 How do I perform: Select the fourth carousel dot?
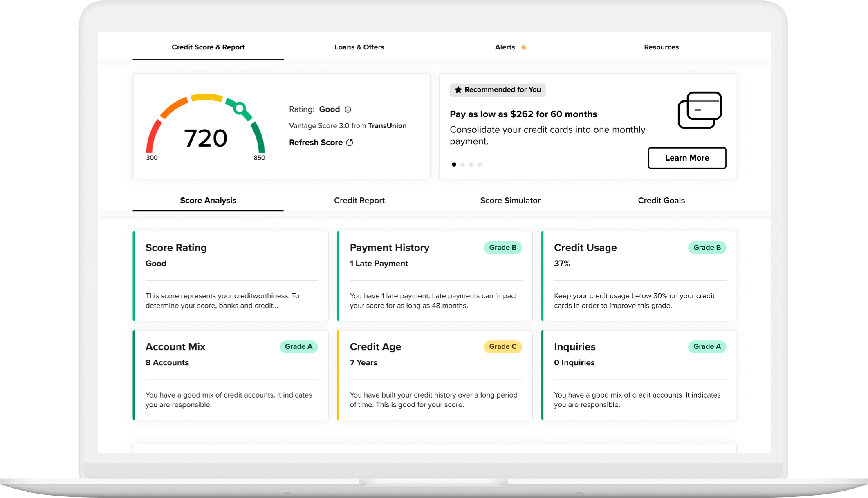[x=480, y=165]
